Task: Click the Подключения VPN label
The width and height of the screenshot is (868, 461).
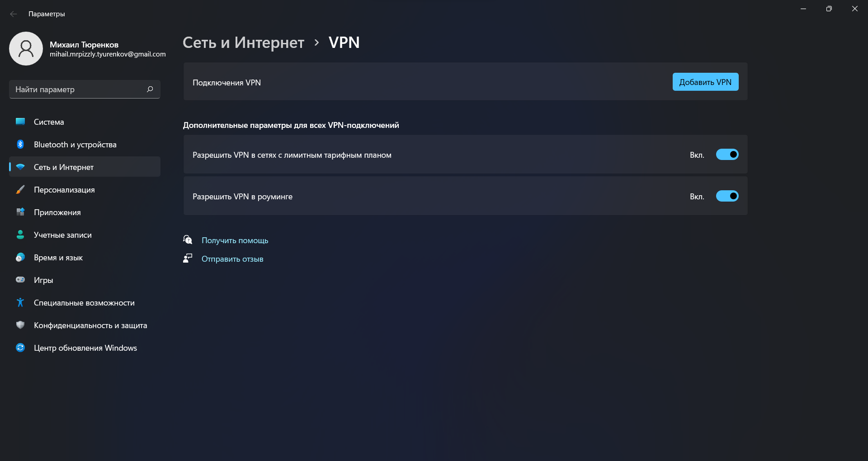Action: (x=226, y=83)
